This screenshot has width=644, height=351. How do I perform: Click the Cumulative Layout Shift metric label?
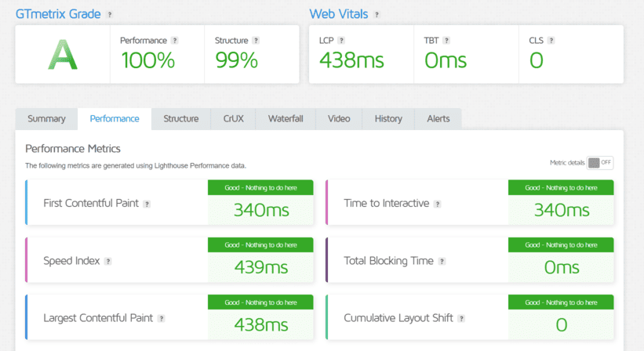point(398,318)
